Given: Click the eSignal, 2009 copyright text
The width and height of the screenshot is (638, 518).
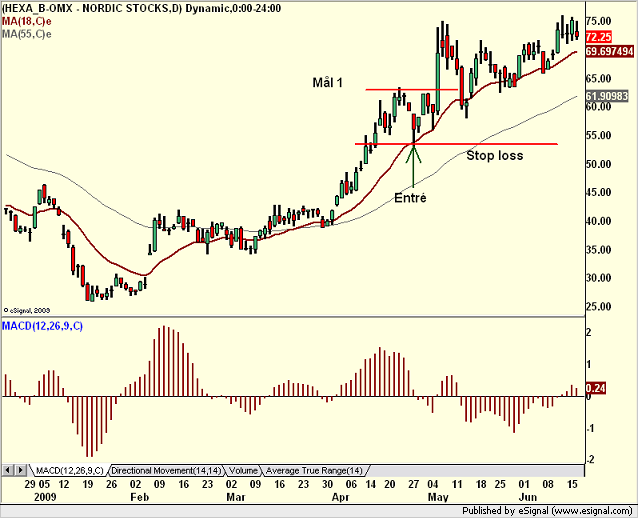Looking at the screenshot, I should [x=26, y=310].
